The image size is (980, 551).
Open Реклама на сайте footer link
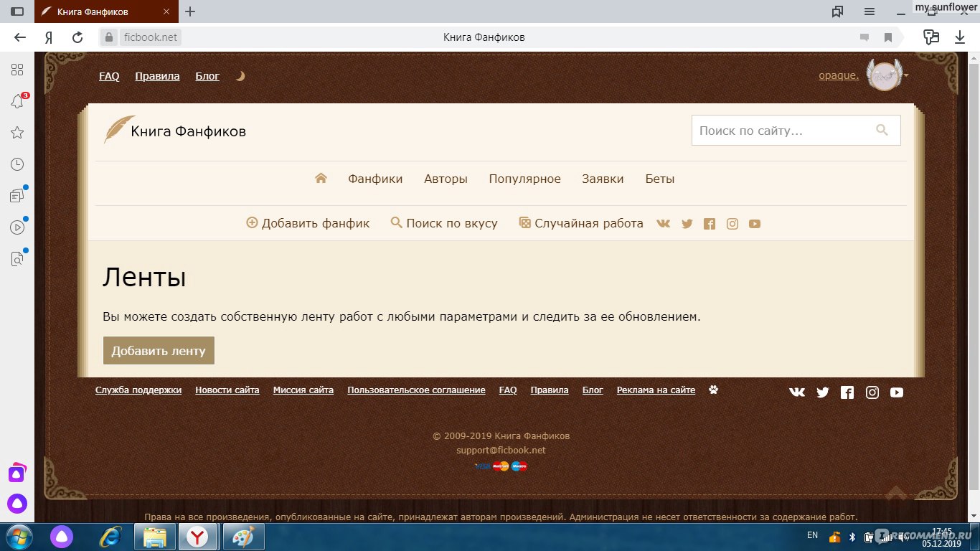[656, 390]
